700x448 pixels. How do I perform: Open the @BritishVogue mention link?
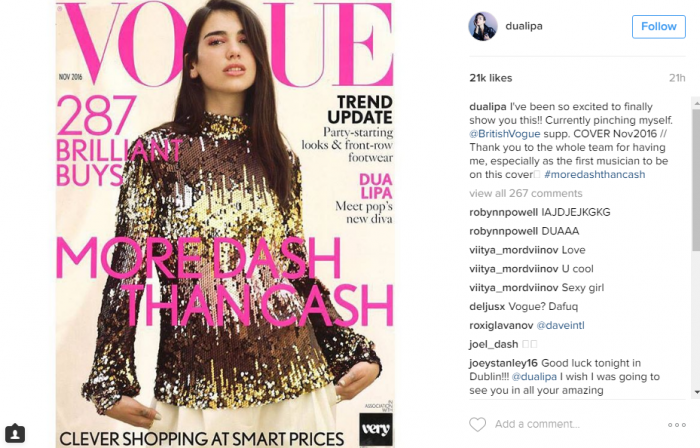pyautogui.click(x=504, y=134)
